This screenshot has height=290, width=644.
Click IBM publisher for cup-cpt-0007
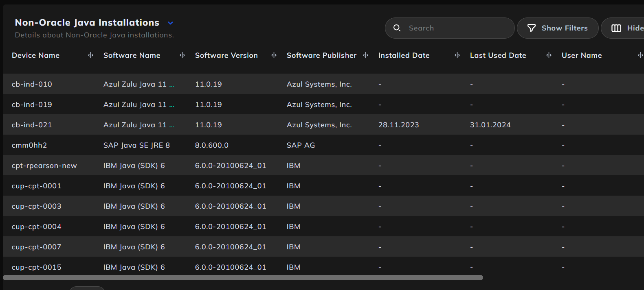(293, 247)
